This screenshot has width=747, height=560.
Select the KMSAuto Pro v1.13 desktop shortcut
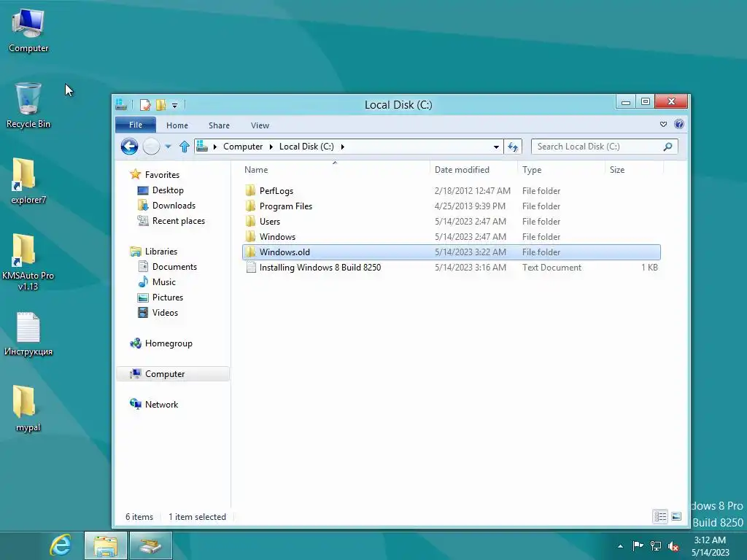click(x=28, y=262)
